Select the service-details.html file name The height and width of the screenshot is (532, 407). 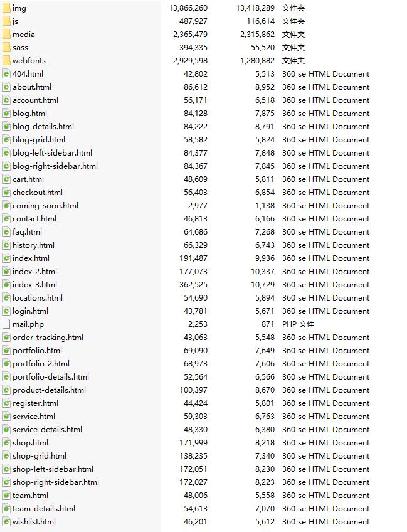click(x=47, y=430)
